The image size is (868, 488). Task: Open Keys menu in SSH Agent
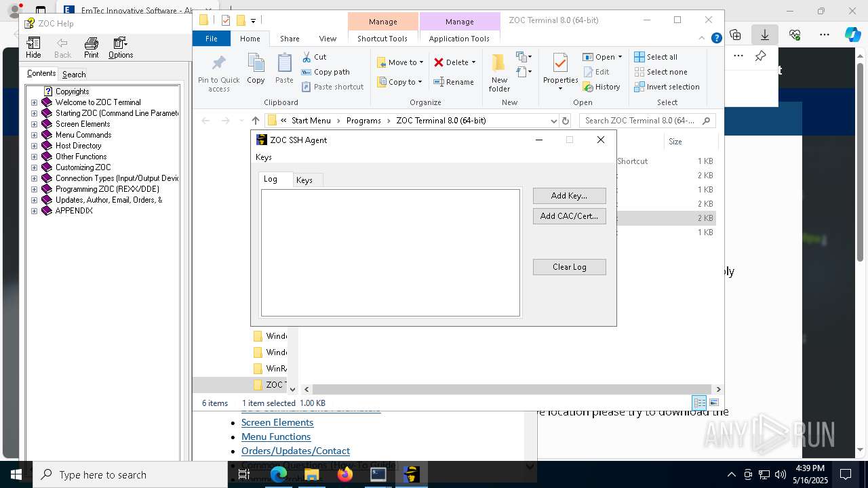coord(264,157)
